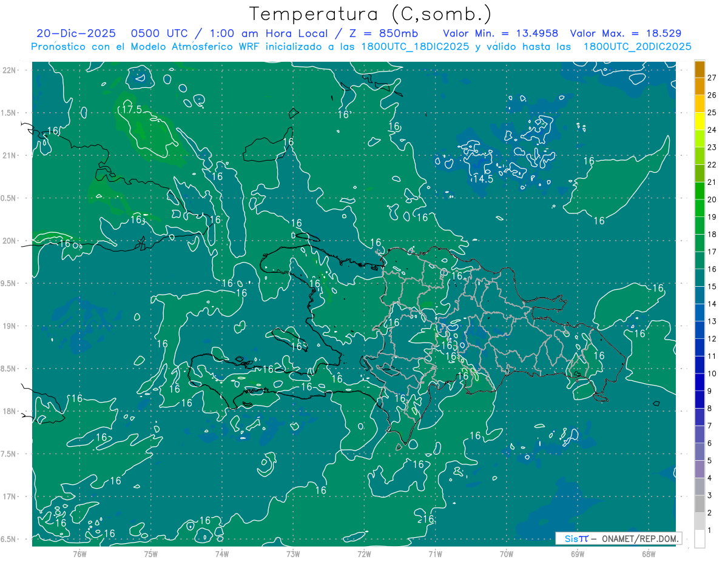
Task: Click legend value '17'
Action: [712, 252]
